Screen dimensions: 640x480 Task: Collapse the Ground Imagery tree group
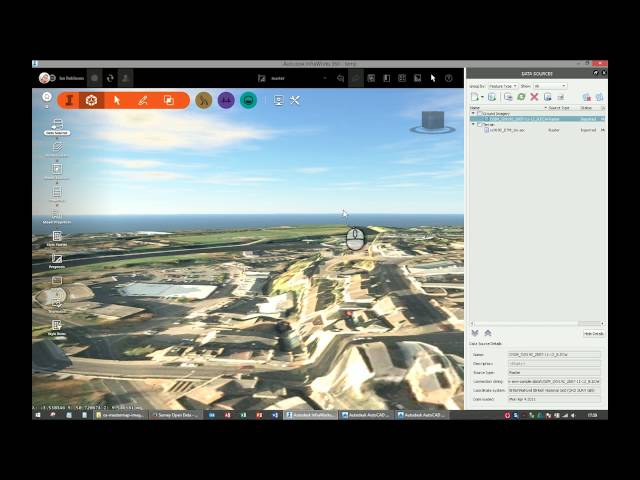tap(473, 113)
